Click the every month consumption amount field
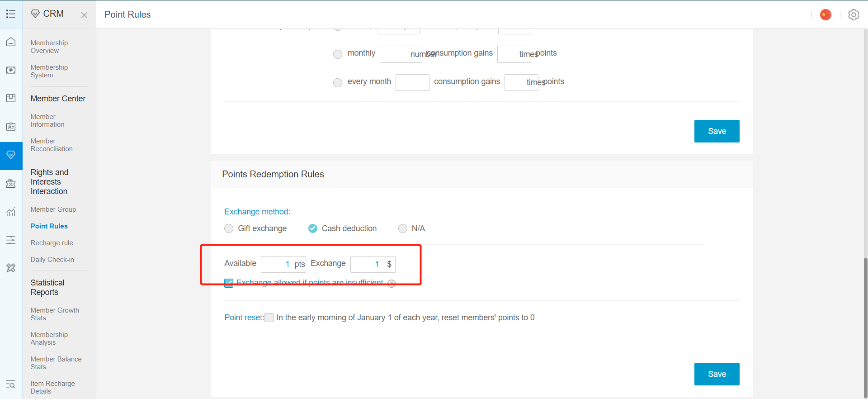 pyautogui.click(x=412, y=82)
